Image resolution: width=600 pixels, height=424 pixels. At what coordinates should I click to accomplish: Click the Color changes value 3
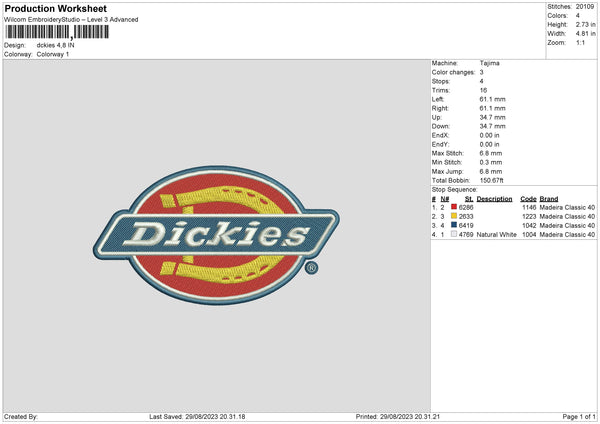[x=481, y=72]
